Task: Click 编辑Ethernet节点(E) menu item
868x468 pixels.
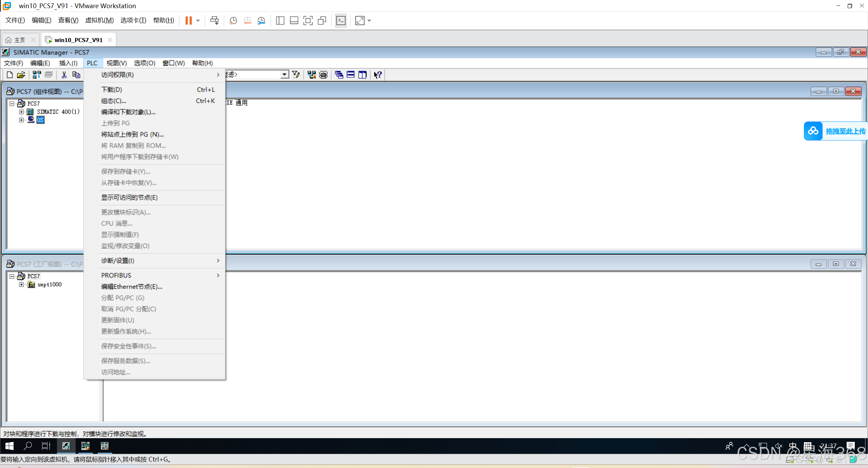Action: [132, 287]
